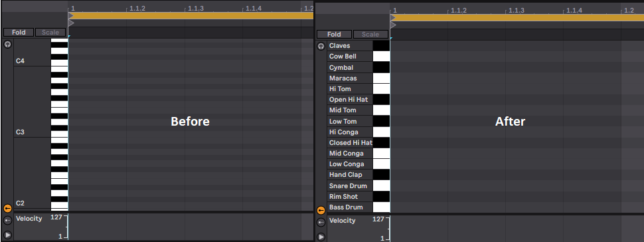Image resolution: width=644 pixels, height=242 pixels.
Task: Click orange velocity lane toggle in After panel
Action: (x=321, y=210)
